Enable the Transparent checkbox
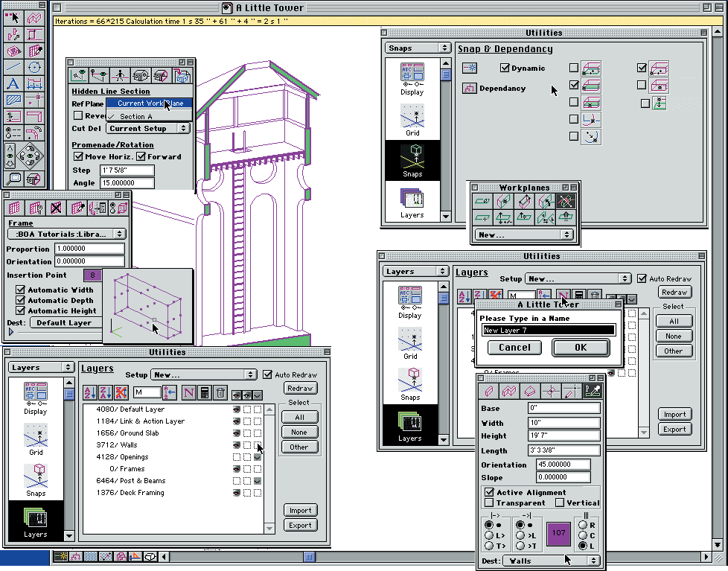 click(x=488, y=503)
